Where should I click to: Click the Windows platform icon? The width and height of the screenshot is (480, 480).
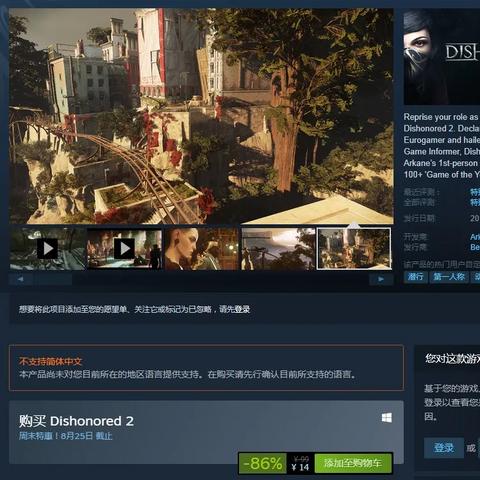point(387,418)
